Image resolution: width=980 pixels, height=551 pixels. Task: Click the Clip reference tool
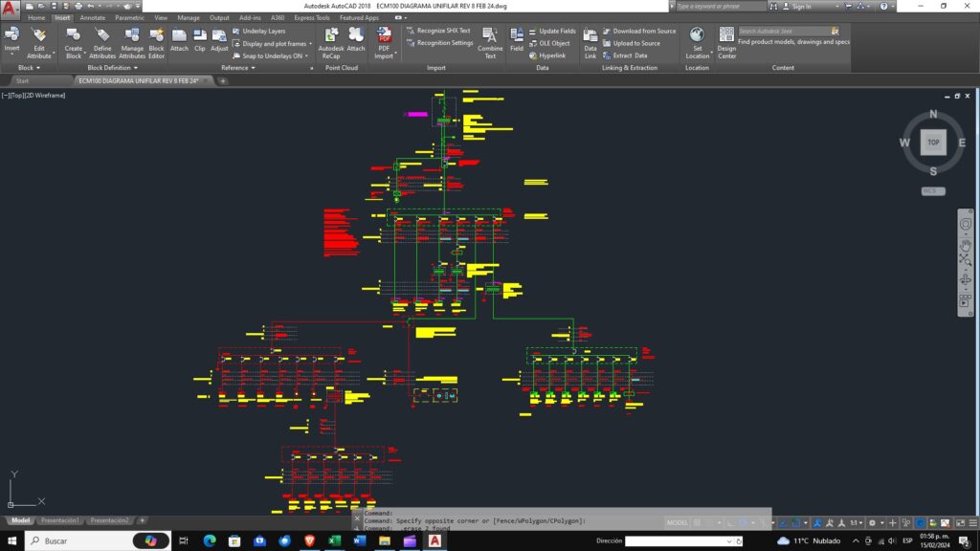pyautogui.click(x=199, y=38)
